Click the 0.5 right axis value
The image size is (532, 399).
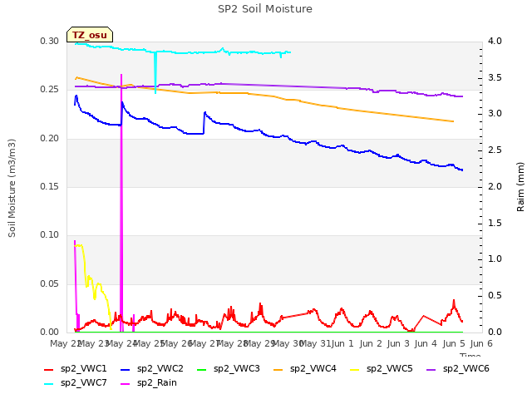(x=495, y=296)
